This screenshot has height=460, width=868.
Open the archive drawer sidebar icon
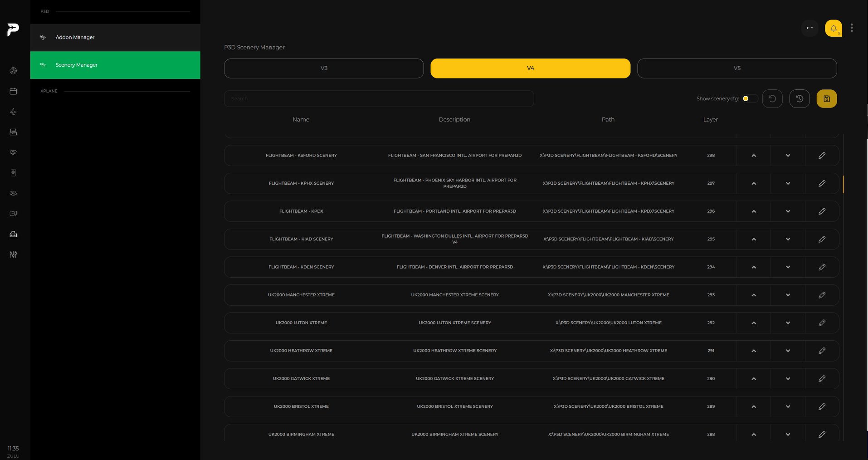point(13,132)
